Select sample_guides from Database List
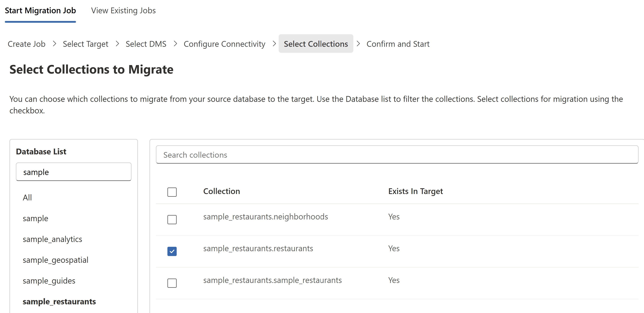 click(49, 281)
